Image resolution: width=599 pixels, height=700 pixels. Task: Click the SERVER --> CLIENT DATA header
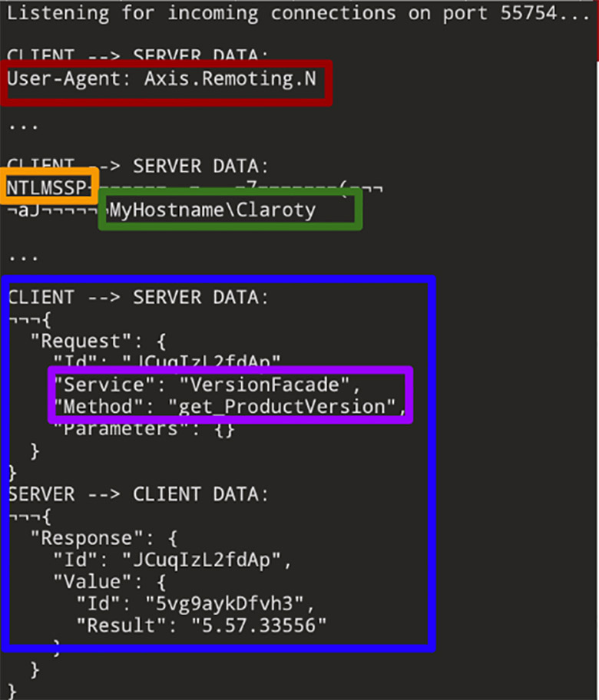(138, 494)
